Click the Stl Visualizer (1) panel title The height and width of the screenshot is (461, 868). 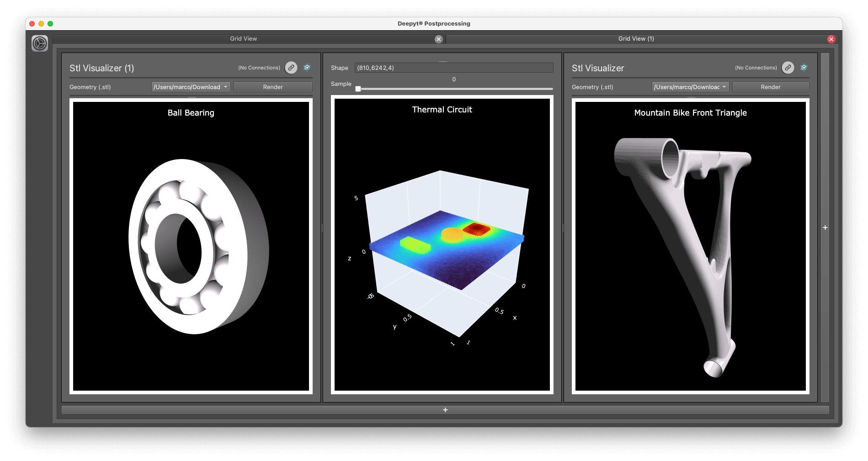(101, 68)
